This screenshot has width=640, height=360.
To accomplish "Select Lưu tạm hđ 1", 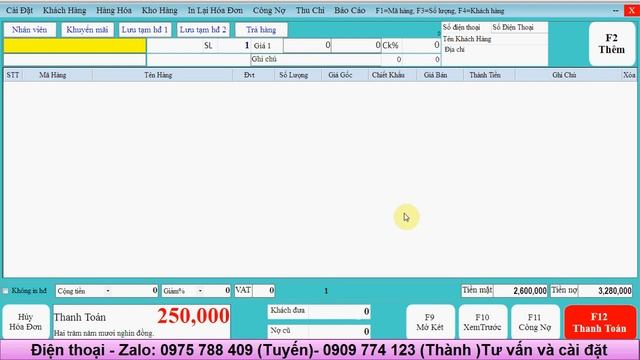I will [x=145, y=30].
